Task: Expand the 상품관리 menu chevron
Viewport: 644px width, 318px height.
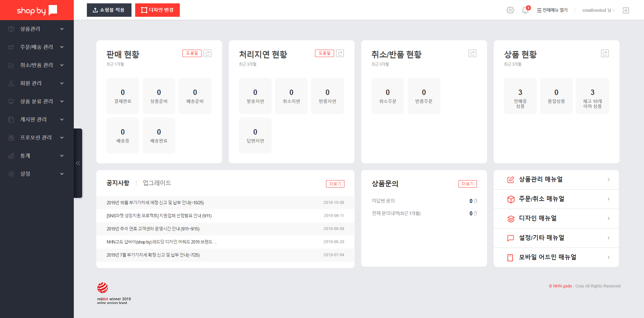Action: pos(62,29)
